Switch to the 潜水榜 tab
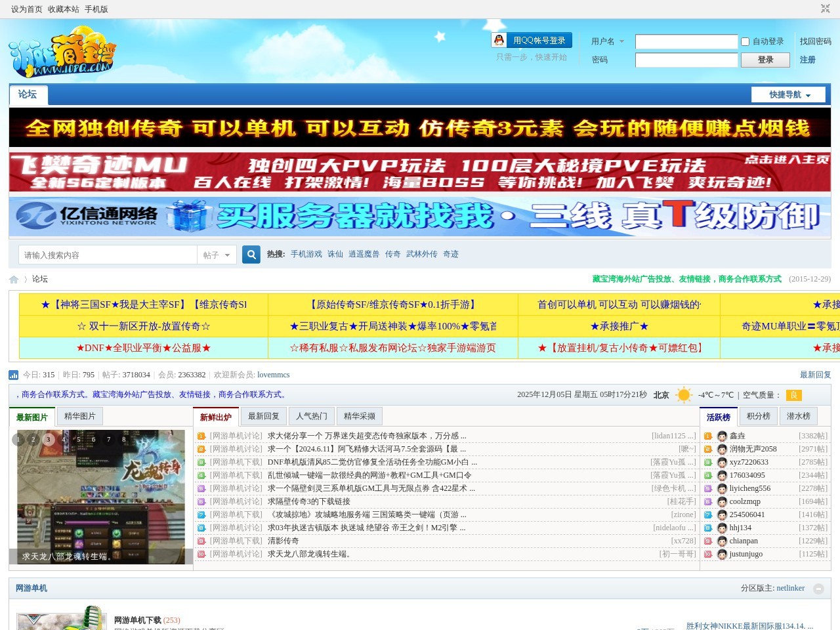This screenshot has width=840, height=630. pyautogui.click(x=798, y=416)
